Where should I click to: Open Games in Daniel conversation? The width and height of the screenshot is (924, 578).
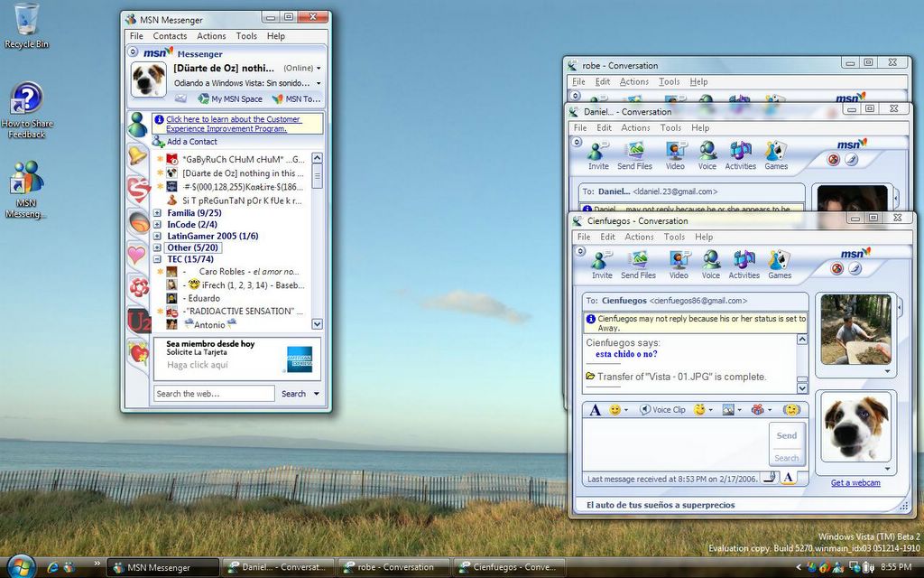(x=776, y=155)
